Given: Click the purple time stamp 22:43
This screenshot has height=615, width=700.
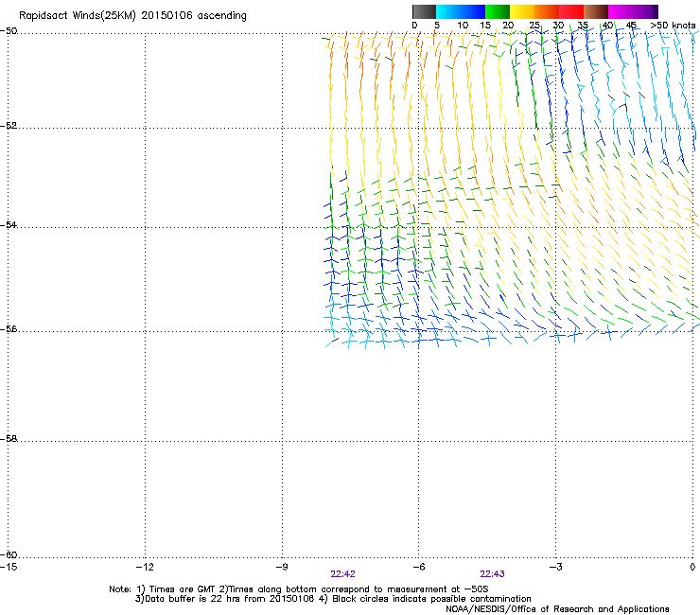Looking at the screenshot, I should click(x=493, y=574).
